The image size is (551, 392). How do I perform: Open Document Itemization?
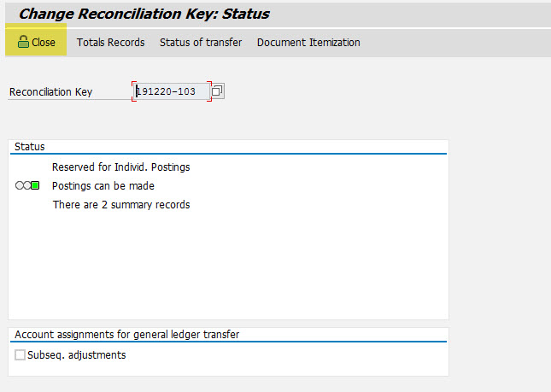308,43
